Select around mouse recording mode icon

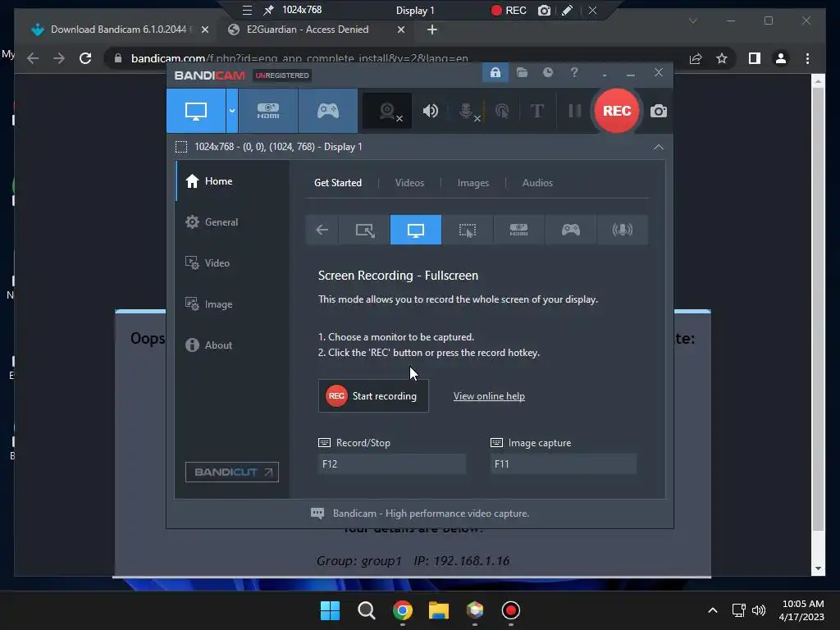coord(467,230)
